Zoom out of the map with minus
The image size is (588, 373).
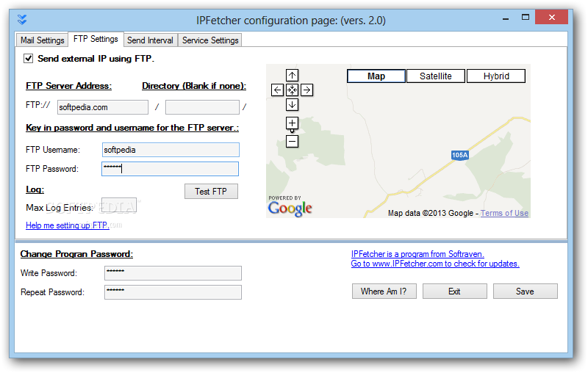tap(292, 141)
